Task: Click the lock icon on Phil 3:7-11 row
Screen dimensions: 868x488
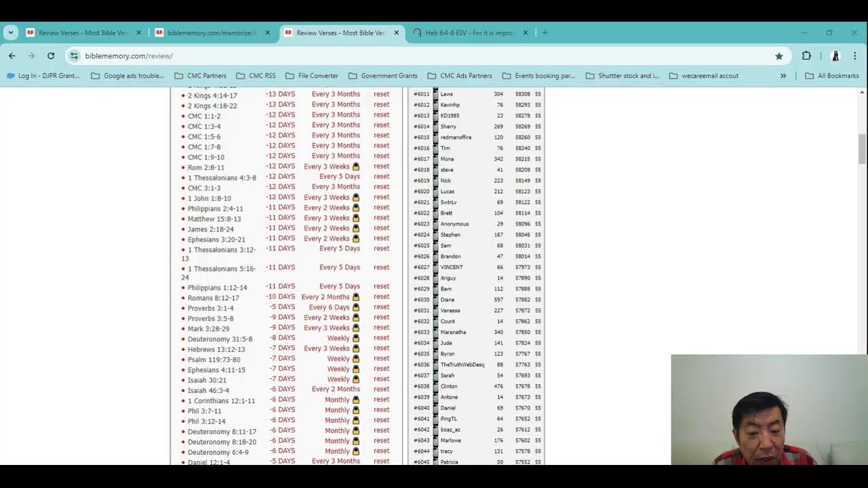Action: (355, 410)
